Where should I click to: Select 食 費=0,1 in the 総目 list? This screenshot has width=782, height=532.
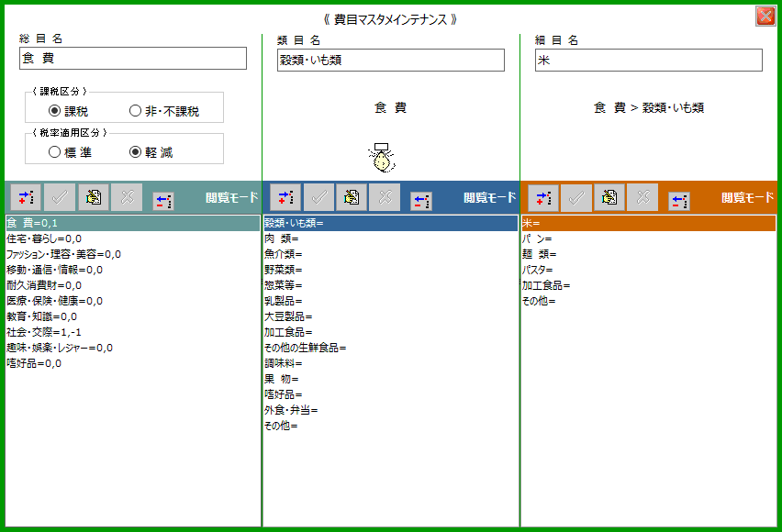pos(133,223)
